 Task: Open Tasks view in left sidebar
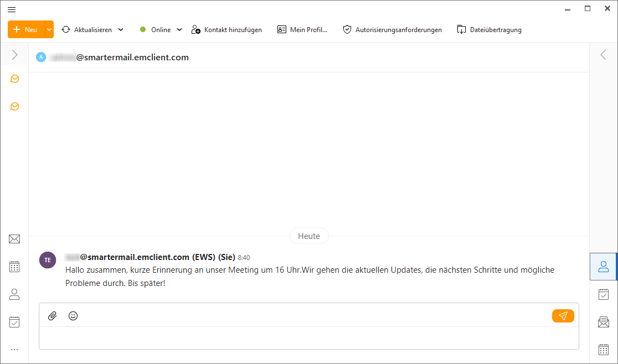coord(14,322)
